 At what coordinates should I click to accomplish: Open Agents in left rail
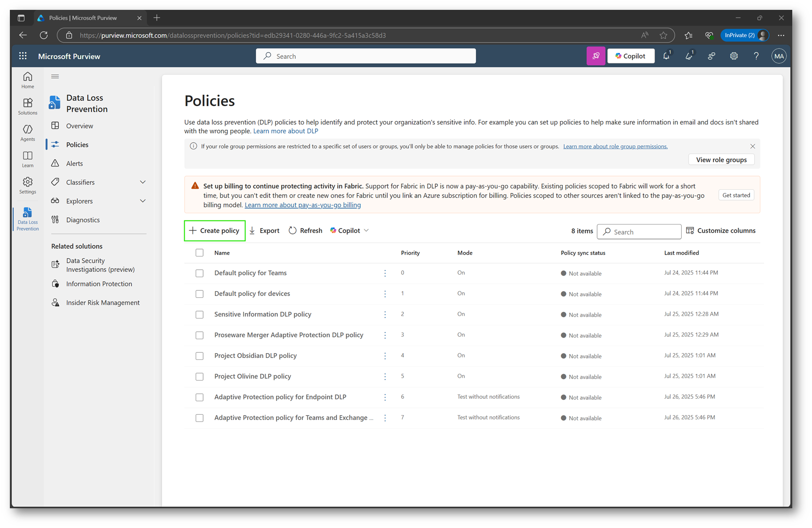pyautogui.click(x=28, y=132)
